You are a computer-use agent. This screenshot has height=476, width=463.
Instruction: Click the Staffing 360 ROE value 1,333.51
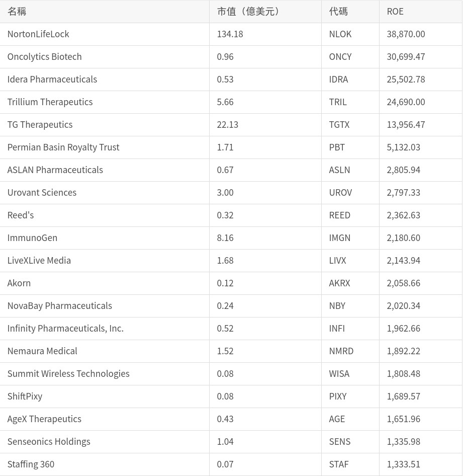coord(403,464)
